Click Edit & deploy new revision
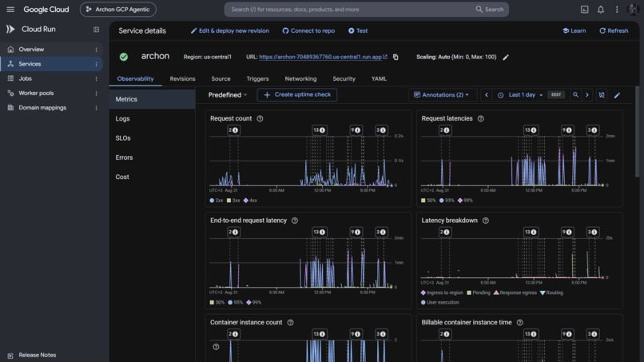644x362 pixels. [x=229, y=31]
